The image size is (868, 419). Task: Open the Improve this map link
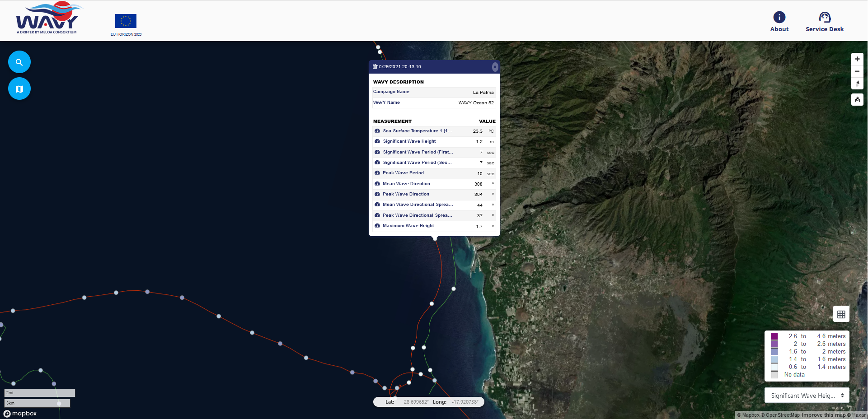pos(823,415)
